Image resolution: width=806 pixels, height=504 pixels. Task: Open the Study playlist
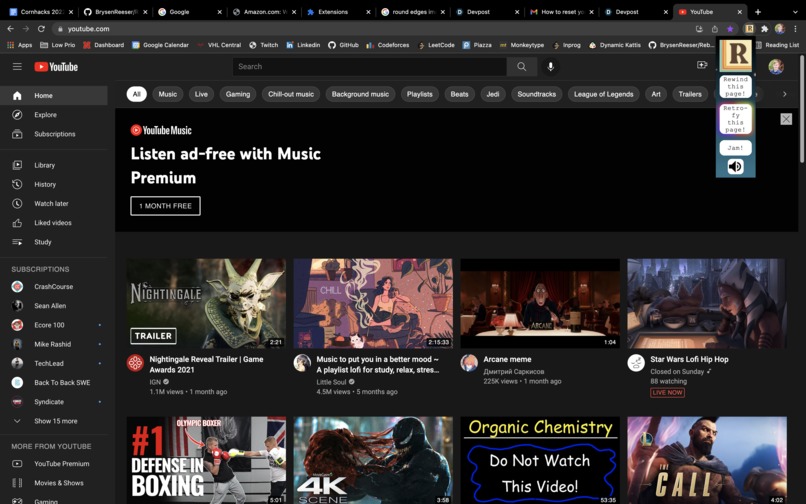(54, 242)
